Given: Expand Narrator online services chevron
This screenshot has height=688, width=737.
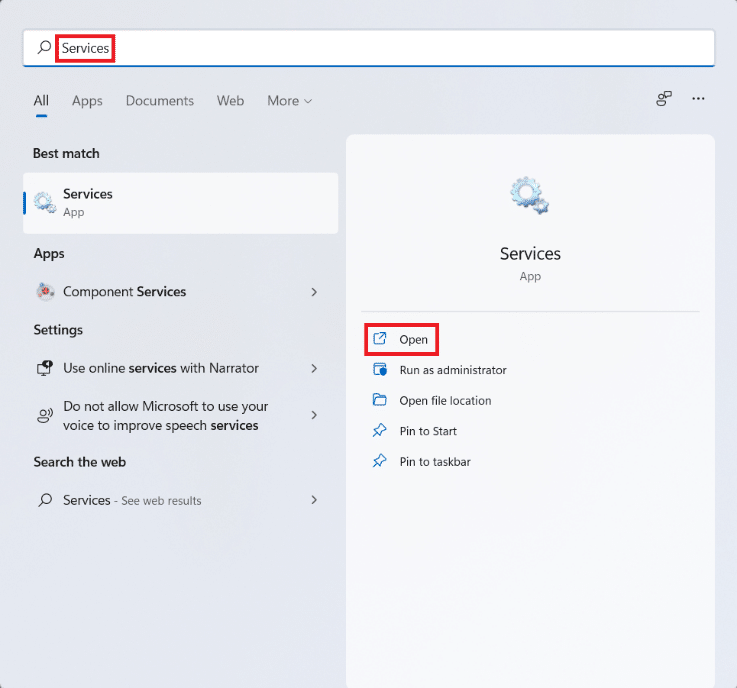Looking at the screenshot, I should click(314, 368).
